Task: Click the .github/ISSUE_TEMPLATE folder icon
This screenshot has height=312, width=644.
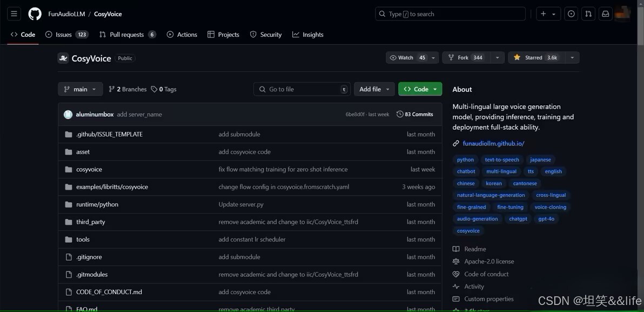Action: 69,135
